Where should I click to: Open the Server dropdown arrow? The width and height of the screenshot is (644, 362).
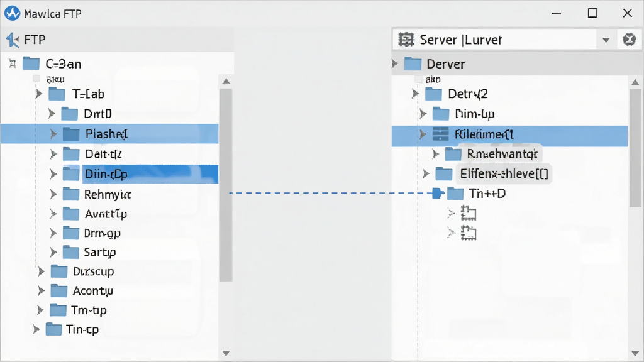(x=606, y=40)
